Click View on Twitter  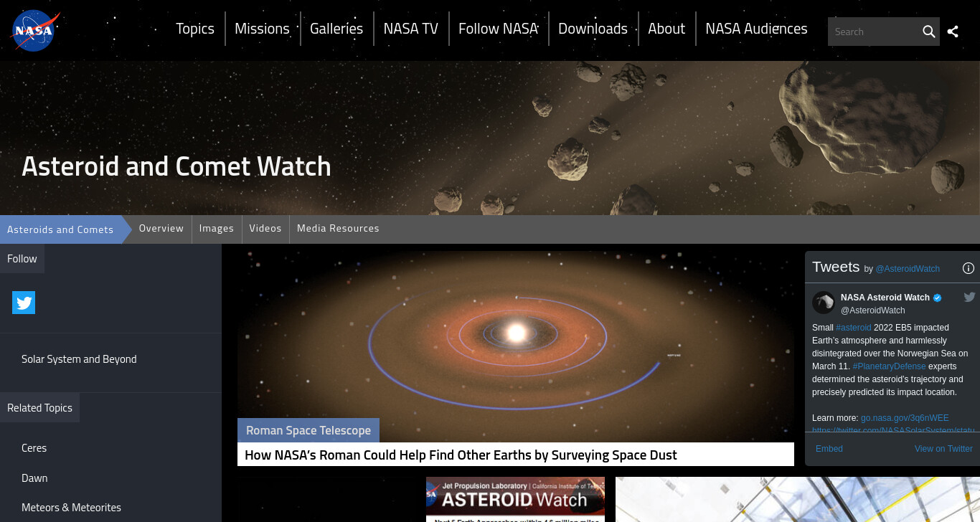coord(943,449)
